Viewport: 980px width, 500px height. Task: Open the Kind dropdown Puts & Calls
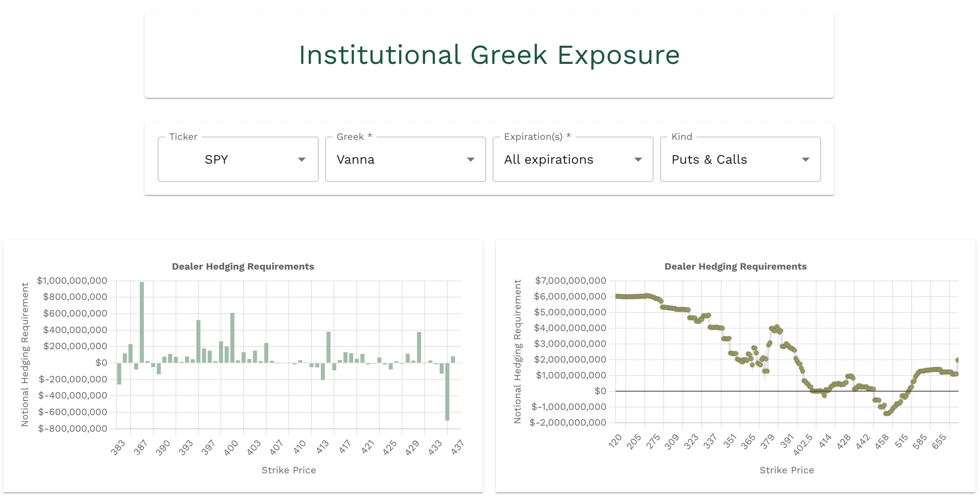point(740,159)
